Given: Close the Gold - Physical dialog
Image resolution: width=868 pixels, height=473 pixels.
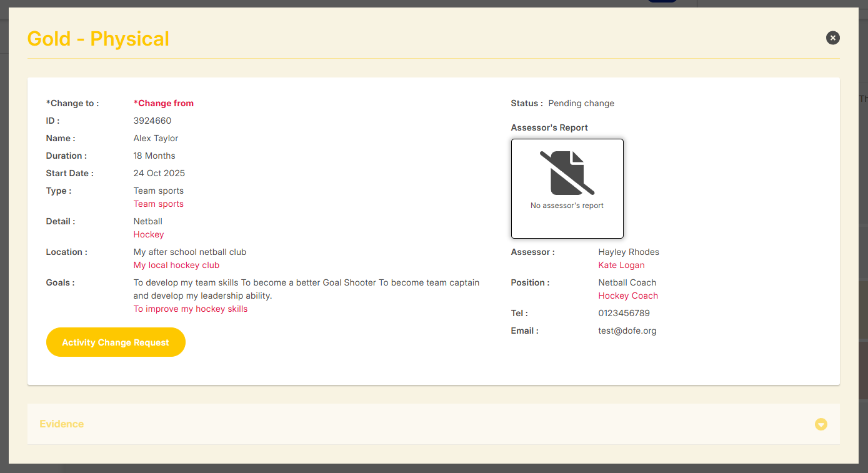Looking at the screenshot, I should tap(832, 38).
